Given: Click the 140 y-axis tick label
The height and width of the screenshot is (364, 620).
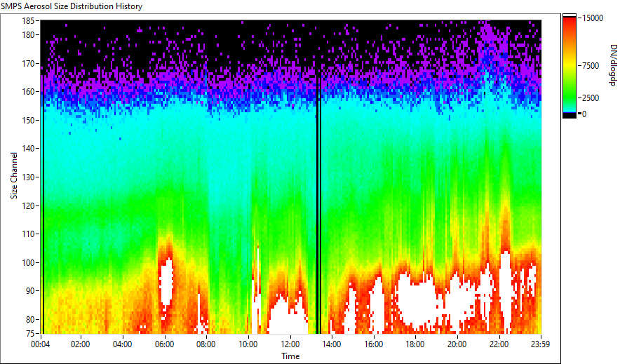Looking at the screenshot, I should coord(28,149).
